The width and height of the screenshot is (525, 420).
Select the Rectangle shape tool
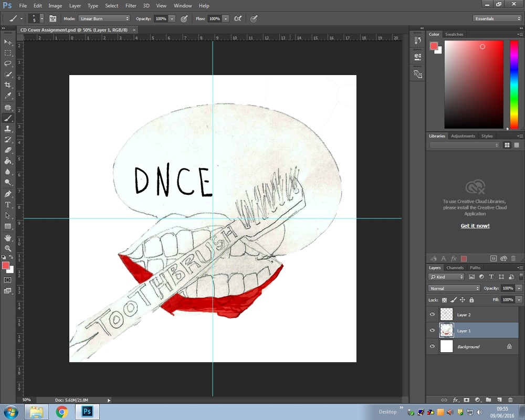point(8,226)
